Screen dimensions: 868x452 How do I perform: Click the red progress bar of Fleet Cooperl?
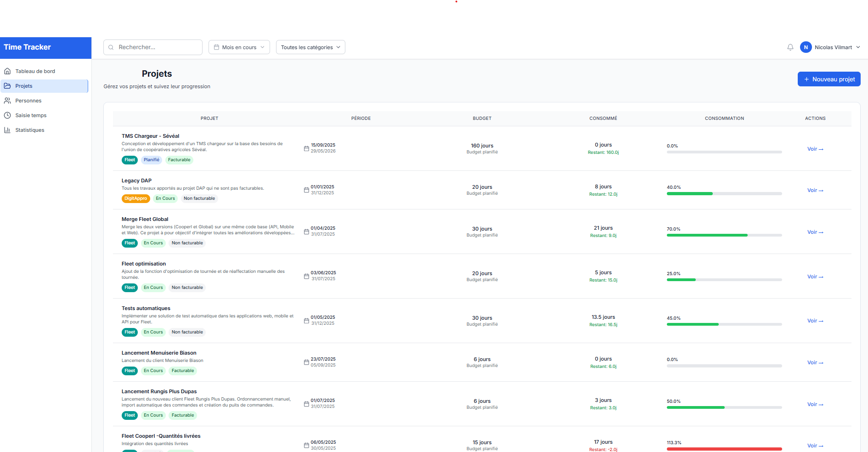coord(724,449)
